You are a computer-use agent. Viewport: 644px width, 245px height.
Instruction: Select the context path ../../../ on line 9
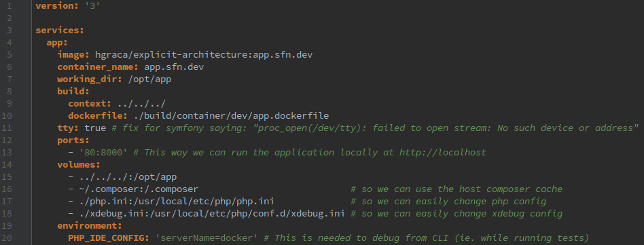(141, 104)
